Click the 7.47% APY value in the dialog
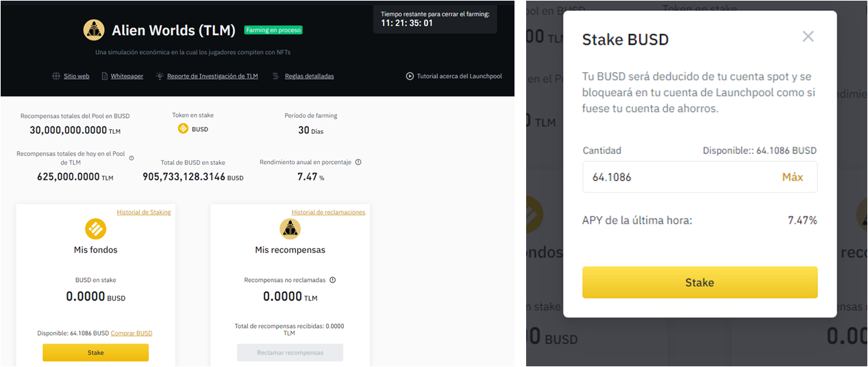868x367 pixels. coord(802,220)
